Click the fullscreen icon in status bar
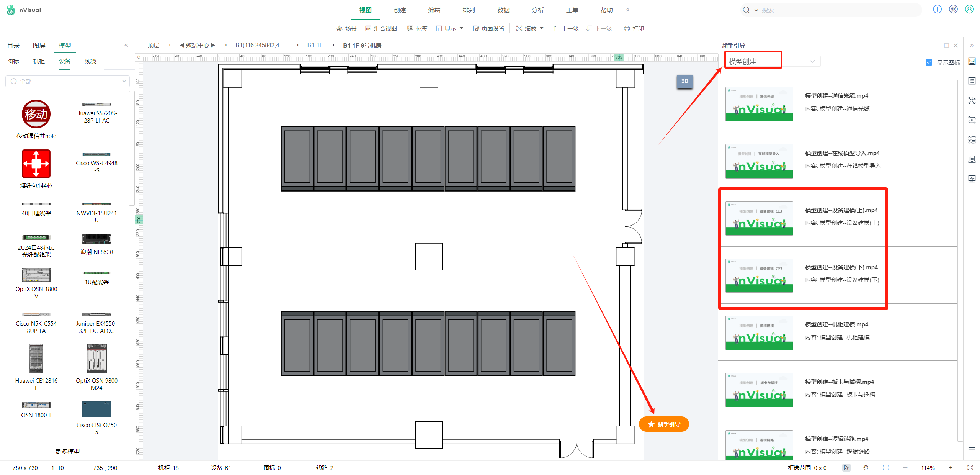Viewport: 980px width, 475px height. (970, 468)
